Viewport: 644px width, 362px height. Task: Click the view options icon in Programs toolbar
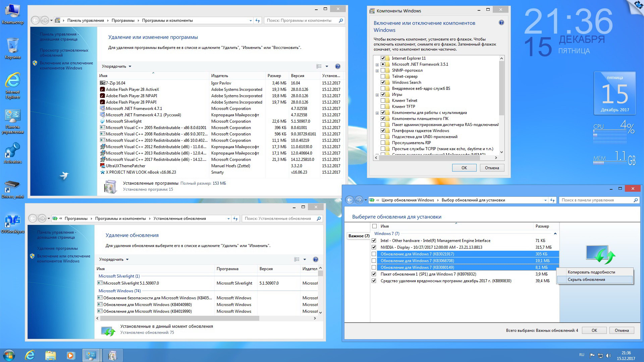(319, 66)
